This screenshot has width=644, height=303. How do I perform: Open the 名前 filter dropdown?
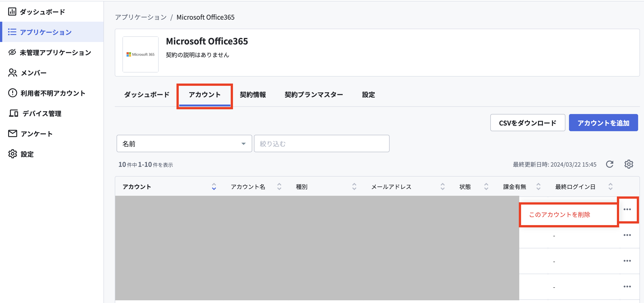click(x=184, y=144)
